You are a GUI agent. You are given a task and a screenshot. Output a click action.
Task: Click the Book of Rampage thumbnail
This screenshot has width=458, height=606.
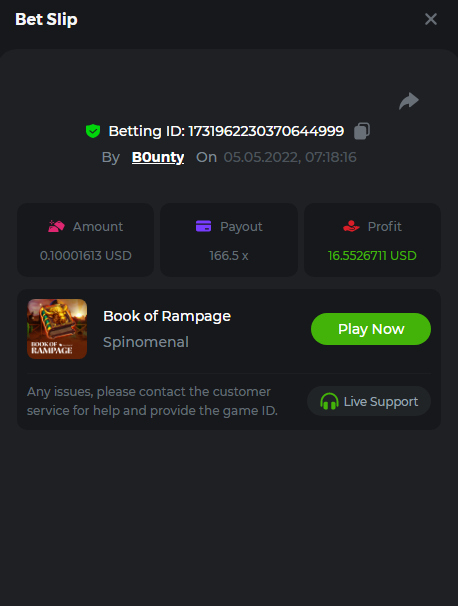pos(57,329)
